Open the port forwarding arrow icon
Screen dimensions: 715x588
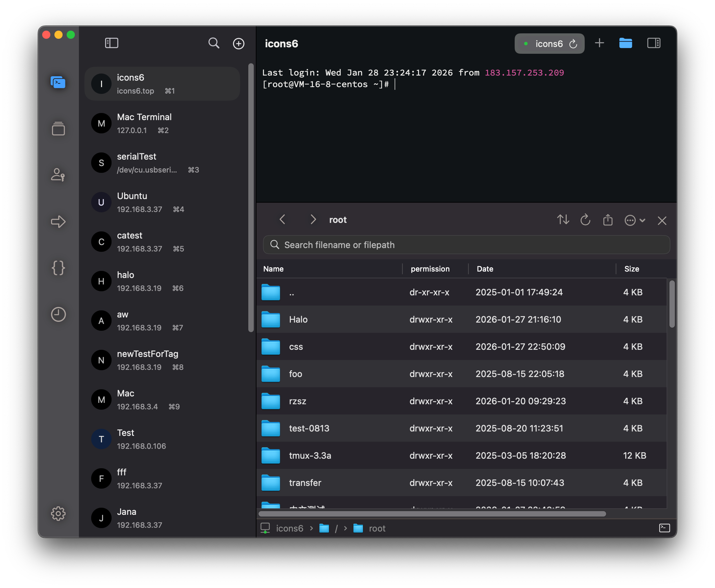pos(58,222)
